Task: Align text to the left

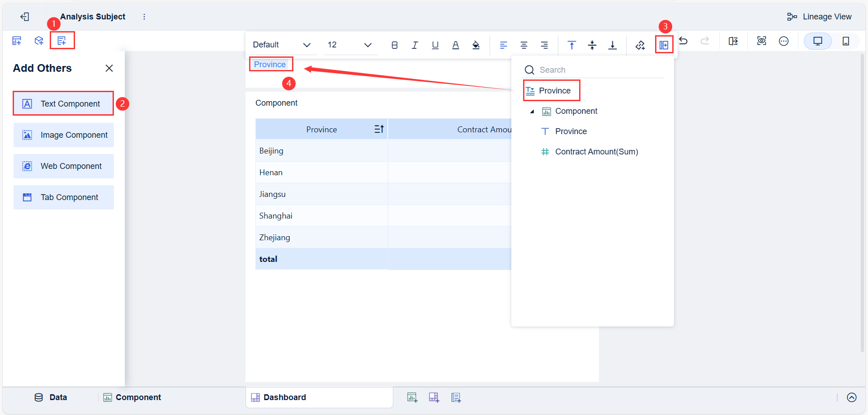Action: 504,45
